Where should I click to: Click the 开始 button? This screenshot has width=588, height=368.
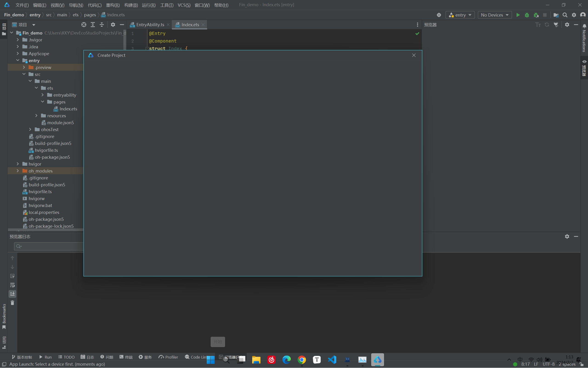[x=218, y=342]
